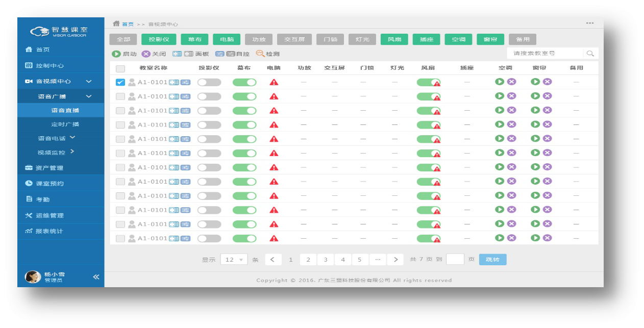The image size is (644, 328).
Task: Click the 跳转 jump button
Action: [492, 260]
